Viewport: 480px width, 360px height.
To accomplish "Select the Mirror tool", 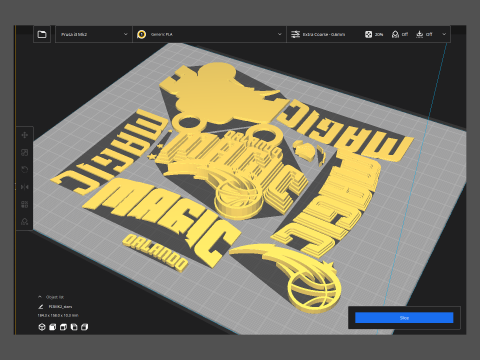I will pyautogui.click(x=24, y=187).
